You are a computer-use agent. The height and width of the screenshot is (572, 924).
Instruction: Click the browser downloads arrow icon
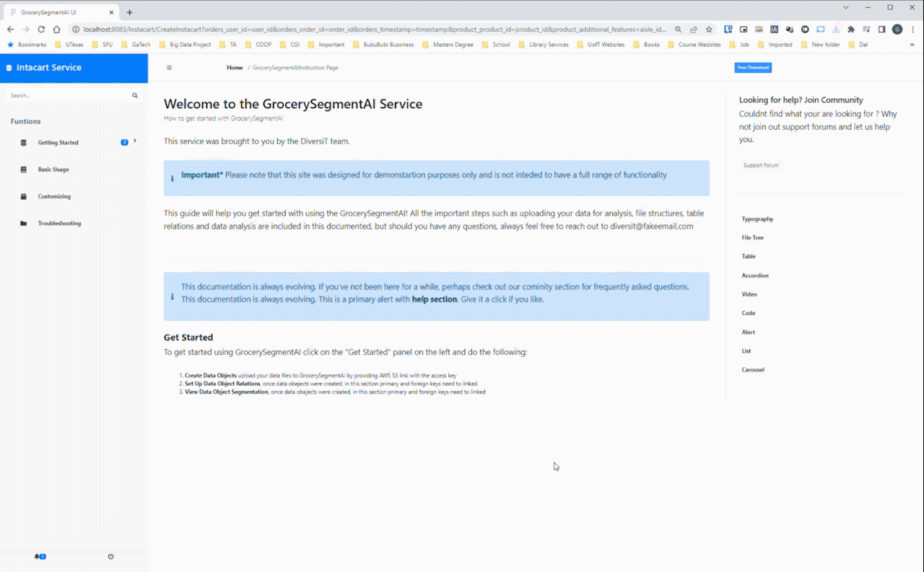[836, 30]
